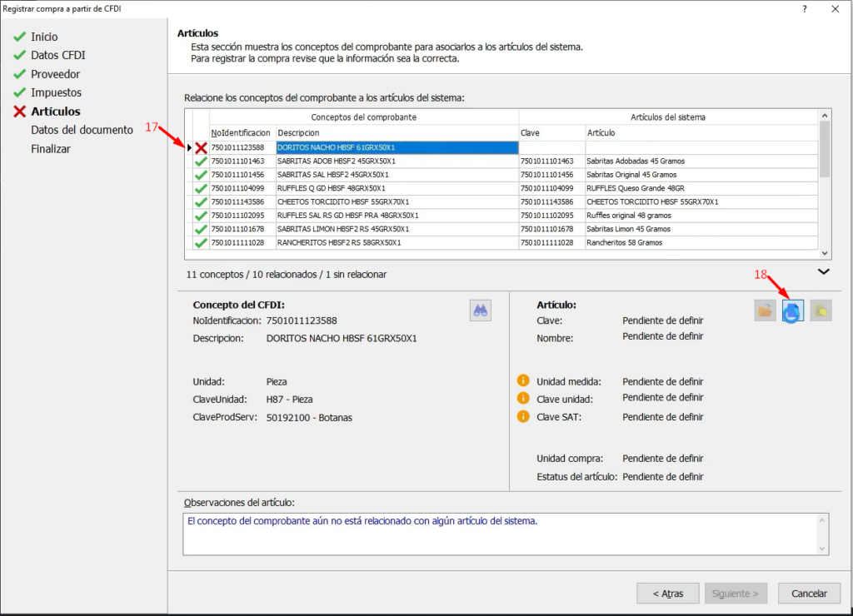Click the binoculars search icon
The height and width of the screenshot is (616, 853).
point(481,310)
